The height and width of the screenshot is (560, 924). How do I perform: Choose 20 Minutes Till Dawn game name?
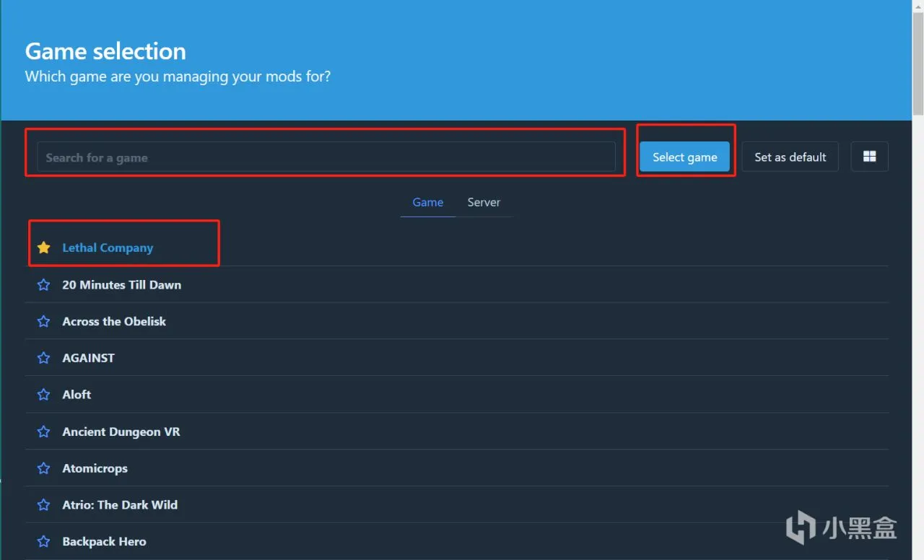[x=121, y=284]
